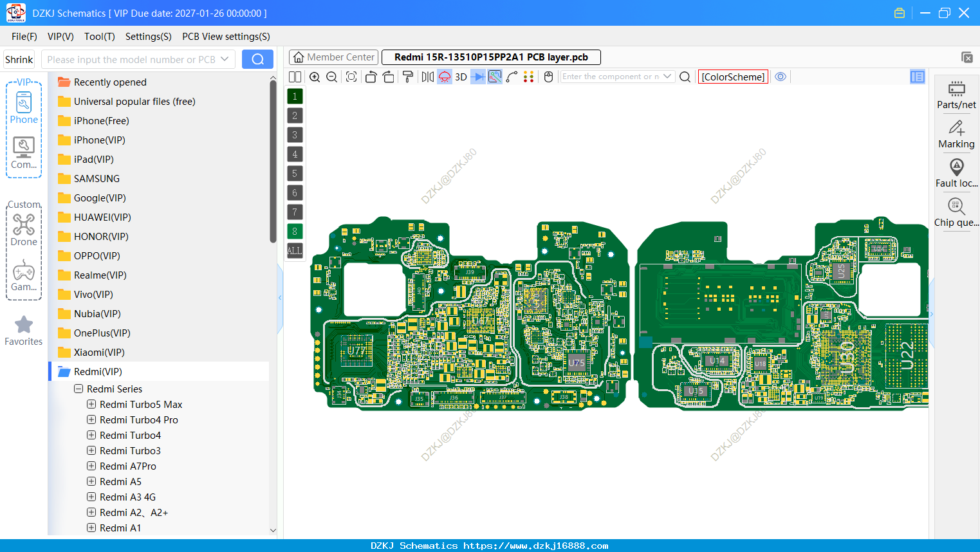The image size is (980, 552).
Task: Show PCB layer 8
Action: pyautogui.click(x=295, y=232)
